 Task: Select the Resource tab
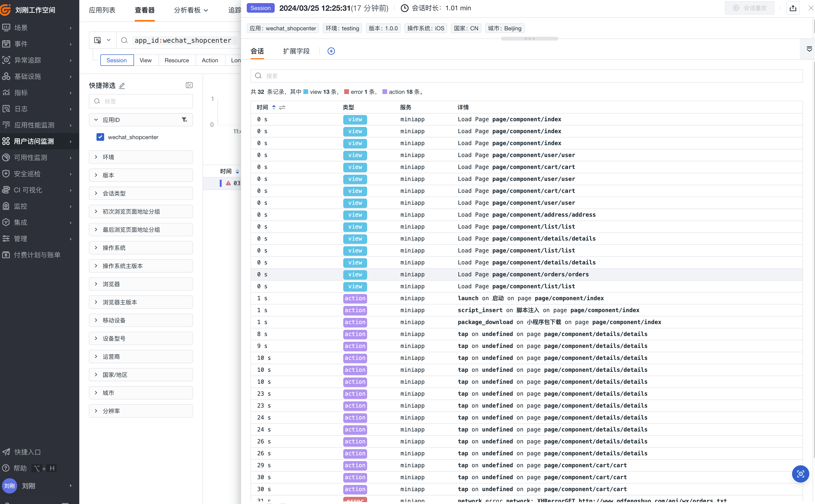177,60
